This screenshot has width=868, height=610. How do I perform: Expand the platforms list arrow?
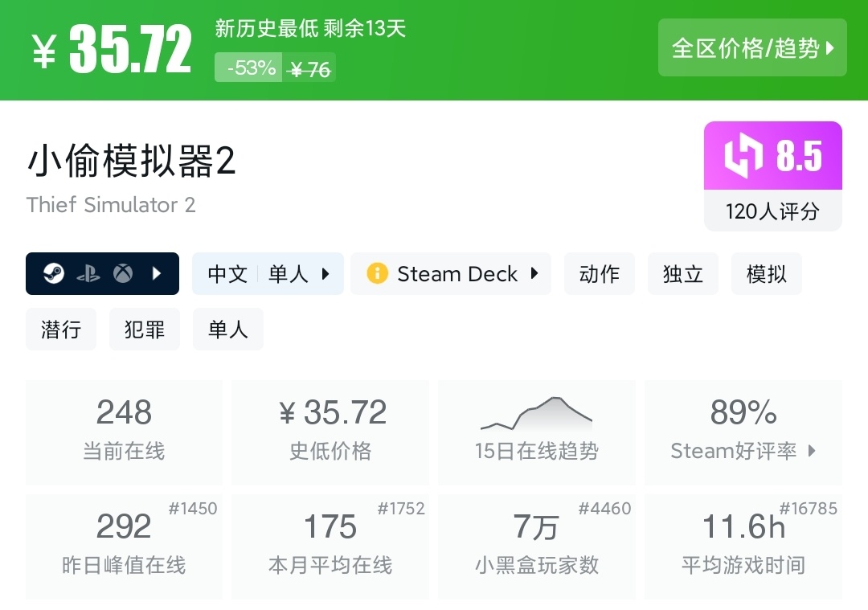[158, 274]
